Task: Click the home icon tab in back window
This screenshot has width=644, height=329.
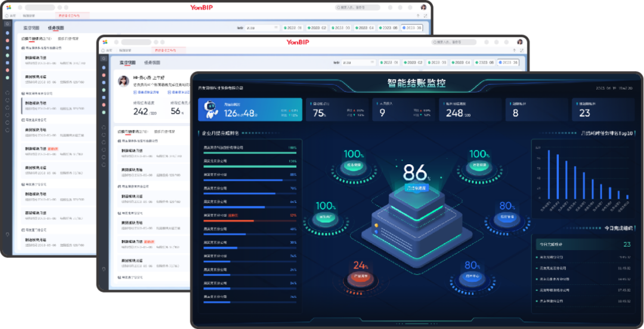Action: (x=8, y=16)
